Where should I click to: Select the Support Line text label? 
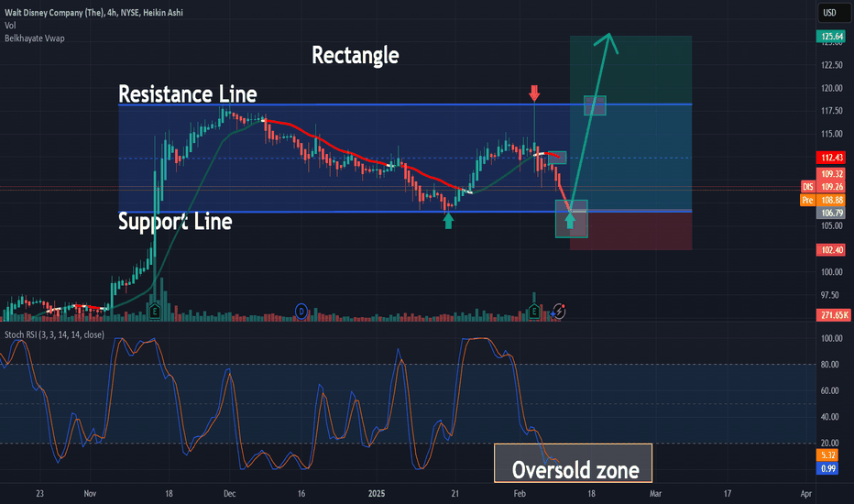pos(175,221)
